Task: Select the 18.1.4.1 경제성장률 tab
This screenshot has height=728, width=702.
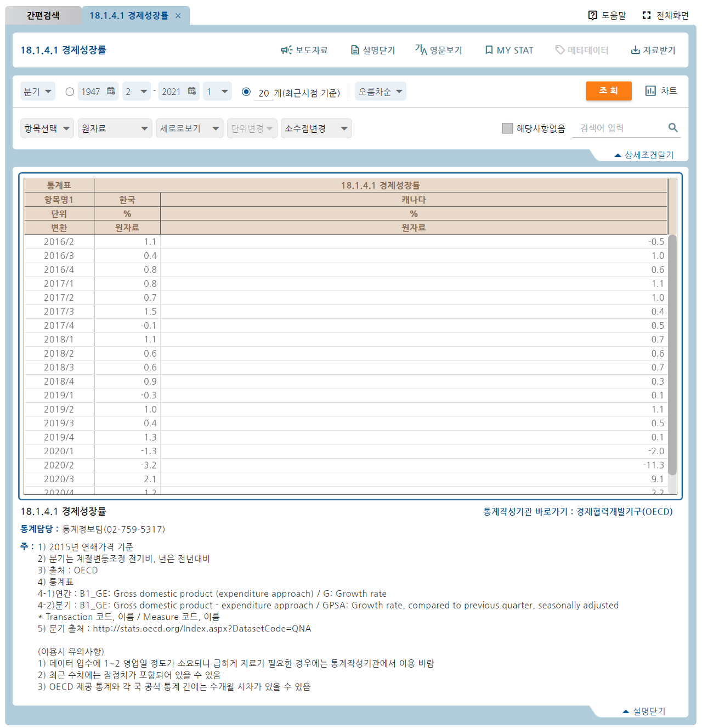Action: 129,15
